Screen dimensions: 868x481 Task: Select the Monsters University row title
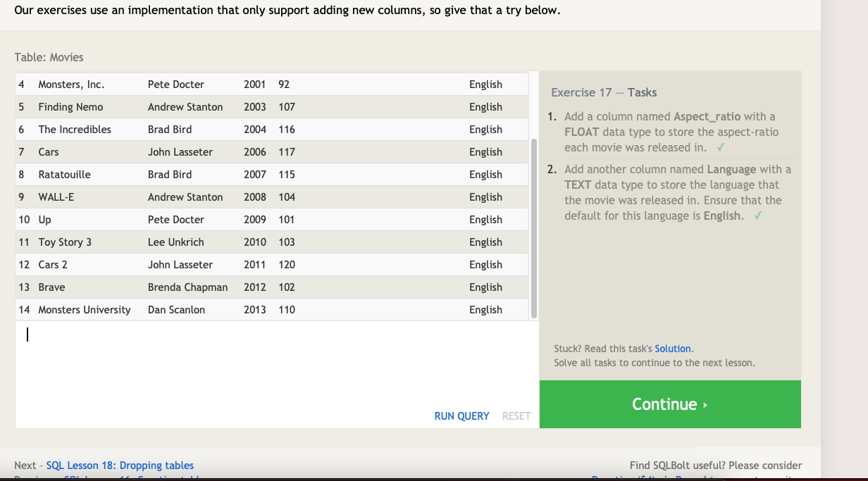[85, 310]
